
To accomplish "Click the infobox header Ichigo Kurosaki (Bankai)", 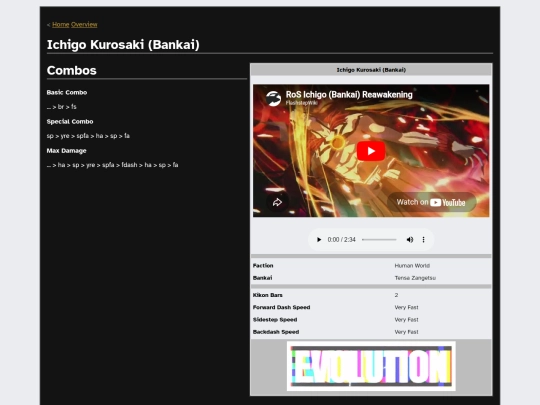I will (371, 70).
